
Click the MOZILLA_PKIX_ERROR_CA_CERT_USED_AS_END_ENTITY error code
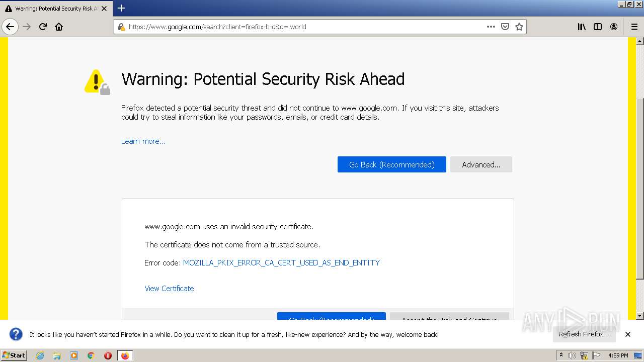pyautogui.click(x=281, y=262)
